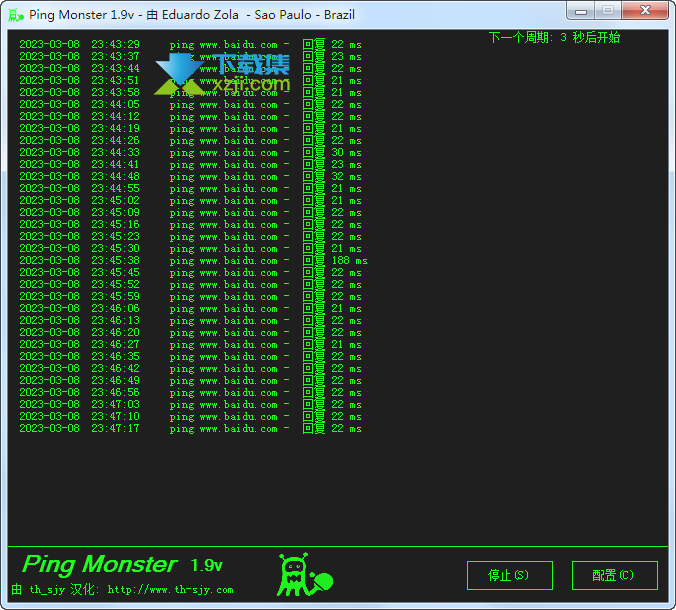Click the Ping Monster window title text
The height and width of the screenshot is (610, 676).
click(x=192, y=15)
